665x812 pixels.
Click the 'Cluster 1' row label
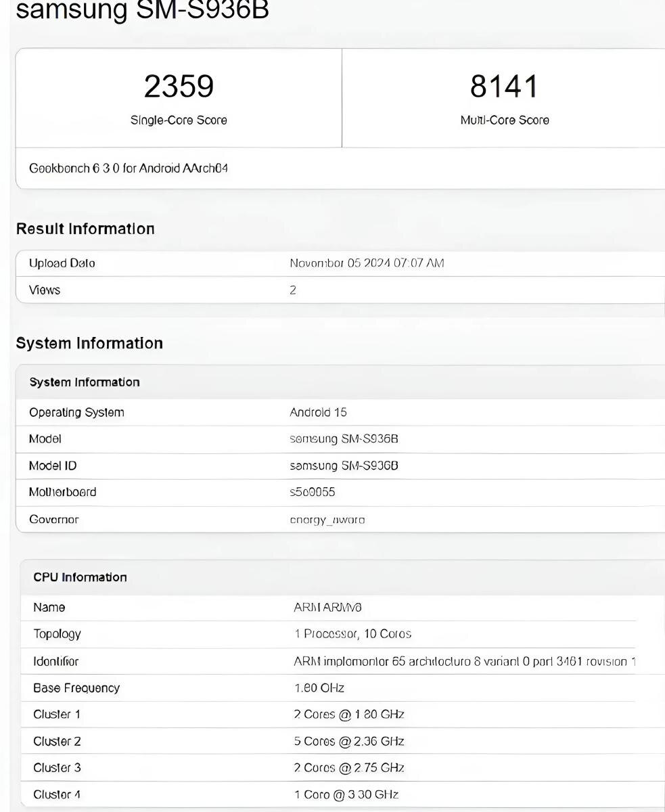point(57,715)
